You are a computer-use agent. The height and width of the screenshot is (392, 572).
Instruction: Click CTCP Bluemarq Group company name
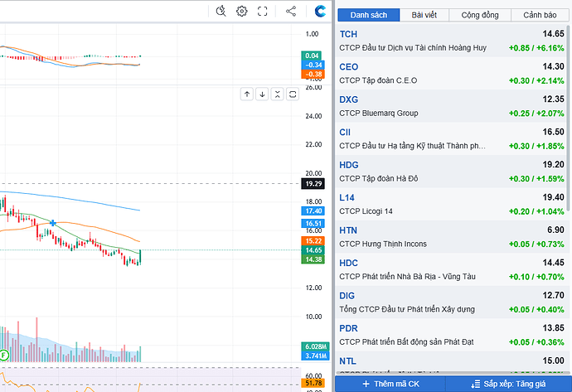click(x=379, y=114)
